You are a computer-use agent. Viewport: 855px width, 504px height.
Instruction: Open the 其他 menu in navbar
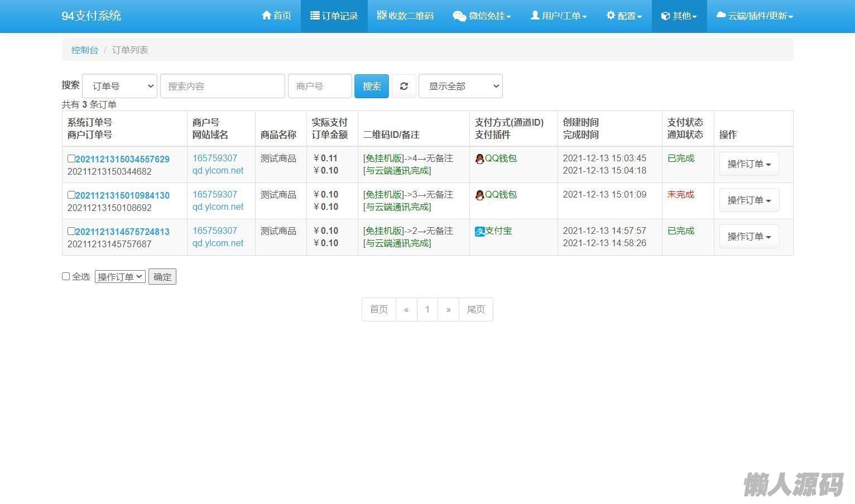tap(679, 16)
